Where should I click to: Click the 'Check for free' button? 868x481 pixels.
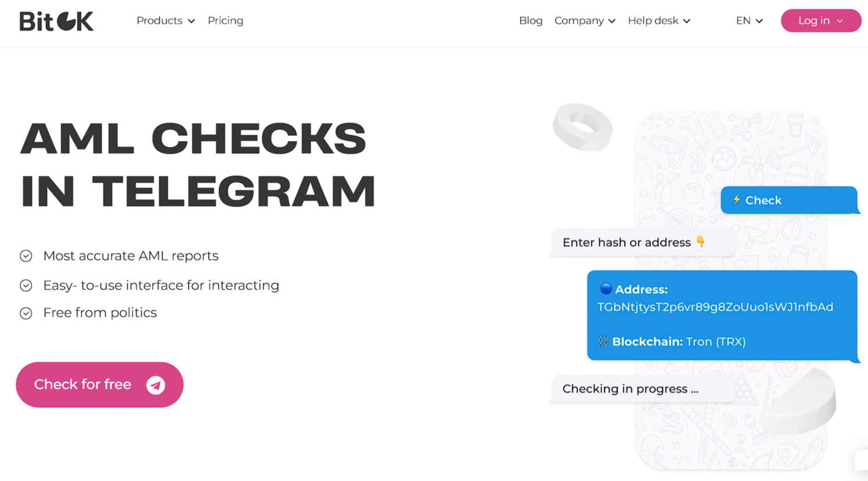(99, 385)
